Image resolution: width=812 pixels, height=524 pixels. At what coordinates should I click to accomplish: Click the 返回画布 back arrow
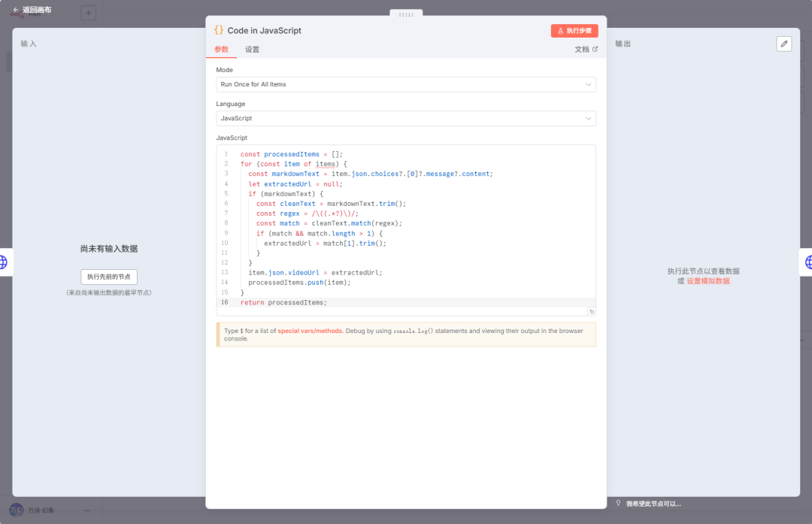pos(16,10)
